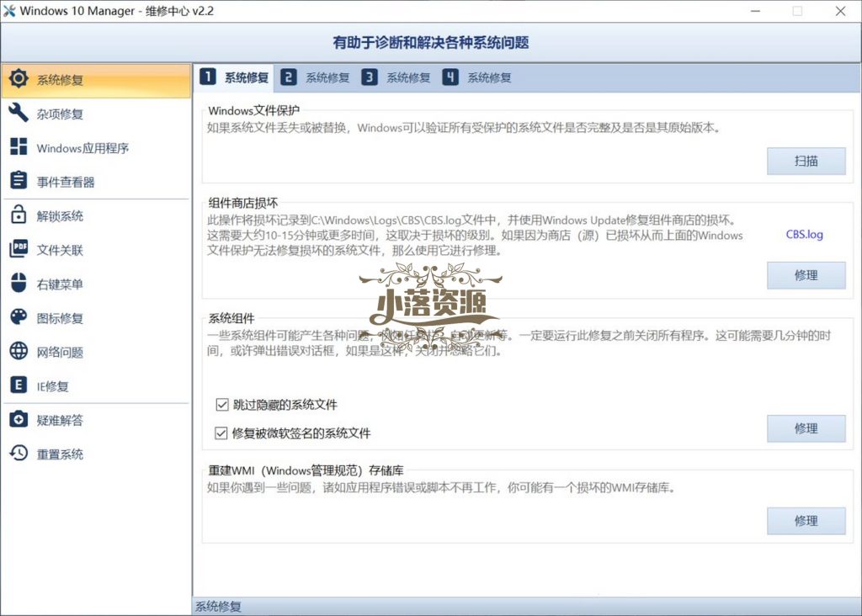Uncheck 修复被微软签名的系统文件
Viewport: 862px width, 616px height.
[221, 433]
